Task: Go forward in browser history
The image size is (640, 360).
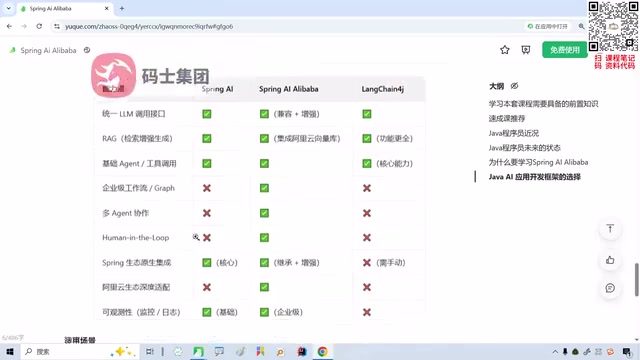Action: (x=24, y=27)
